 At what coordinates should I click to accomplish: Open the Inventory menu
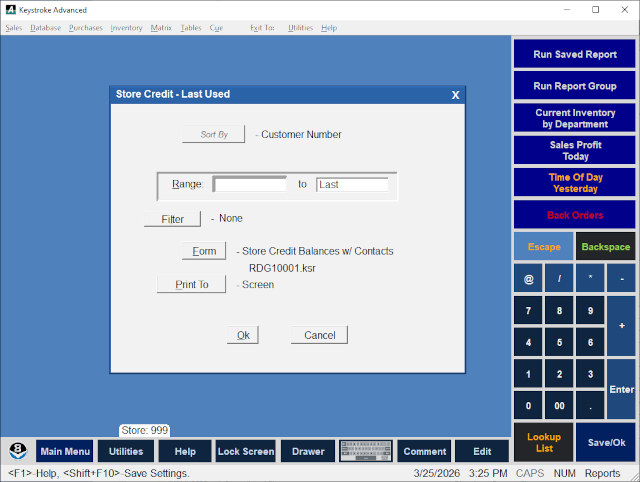[x=126, y=28]
